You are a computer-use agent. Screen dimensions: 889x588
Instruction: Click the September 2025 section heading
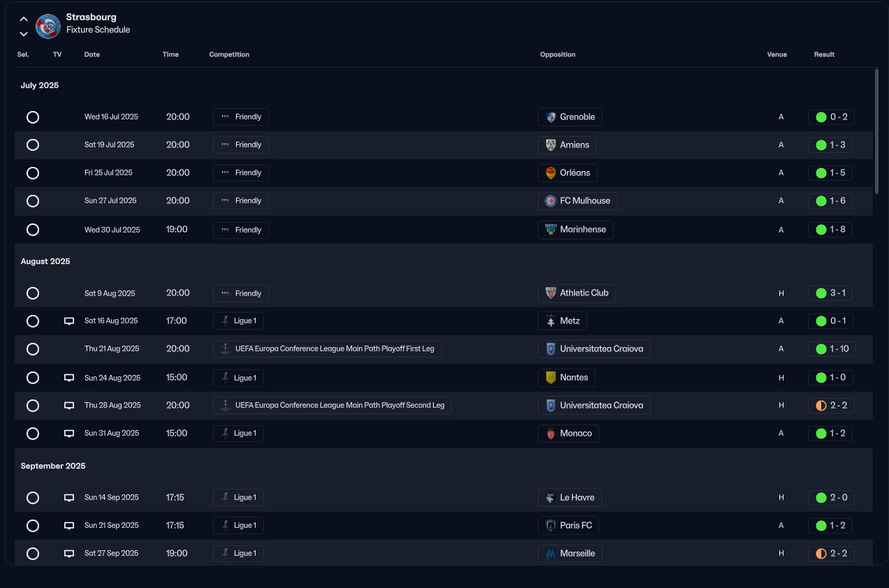click(53, 466)
